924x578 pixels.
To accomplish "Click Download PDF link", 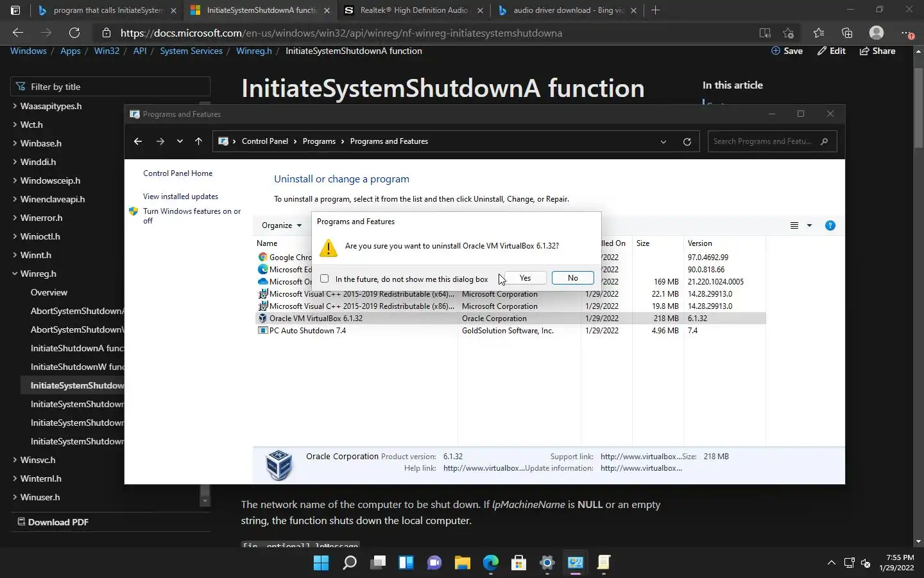I will point(53,522).
